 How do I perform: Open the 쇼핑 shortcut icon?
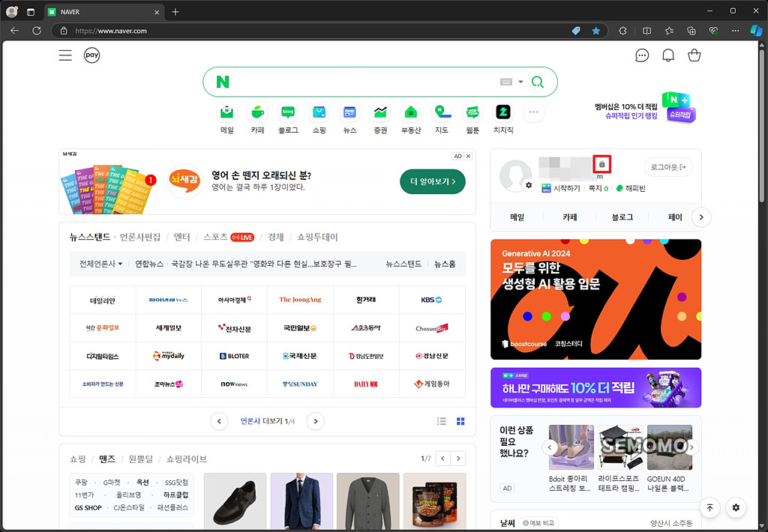click(319, 112)
